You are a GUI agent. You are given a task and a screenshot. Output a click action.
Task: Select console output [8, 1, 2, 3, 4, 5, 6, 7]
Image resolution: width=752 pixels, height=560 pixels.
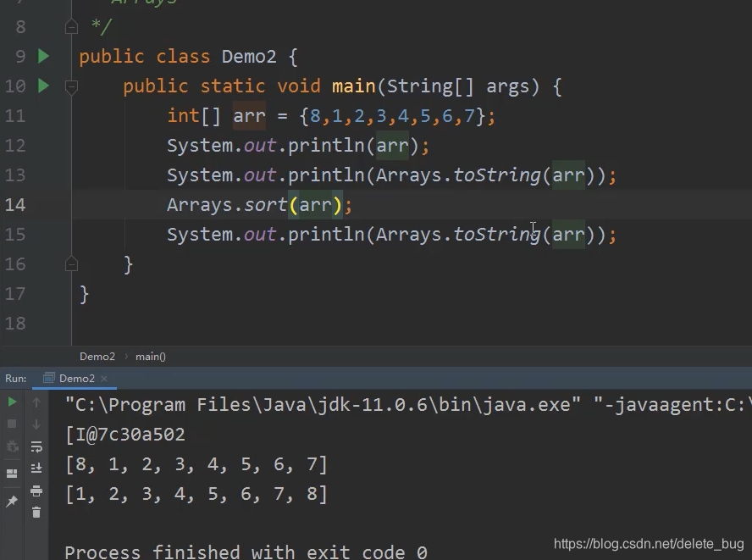(196, 464)
